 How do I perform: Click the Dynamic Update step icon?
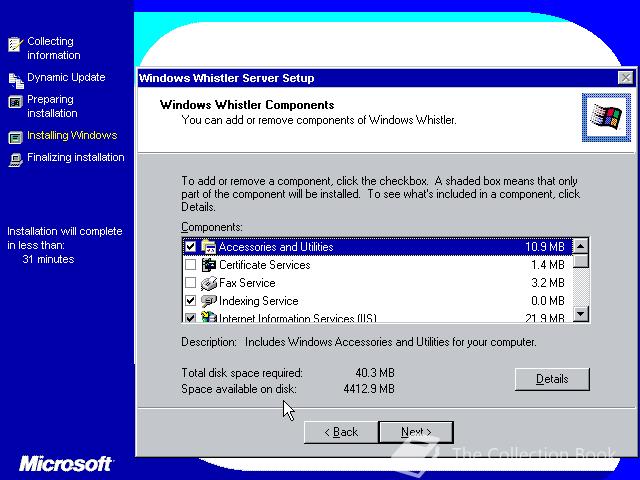pos(16,80)
